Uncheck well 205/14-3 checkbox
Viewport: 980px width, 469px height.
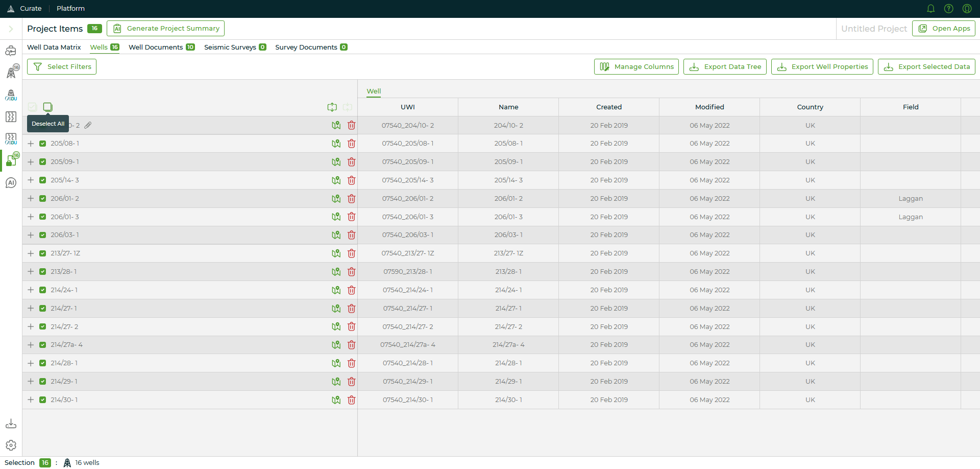(43, 180)
